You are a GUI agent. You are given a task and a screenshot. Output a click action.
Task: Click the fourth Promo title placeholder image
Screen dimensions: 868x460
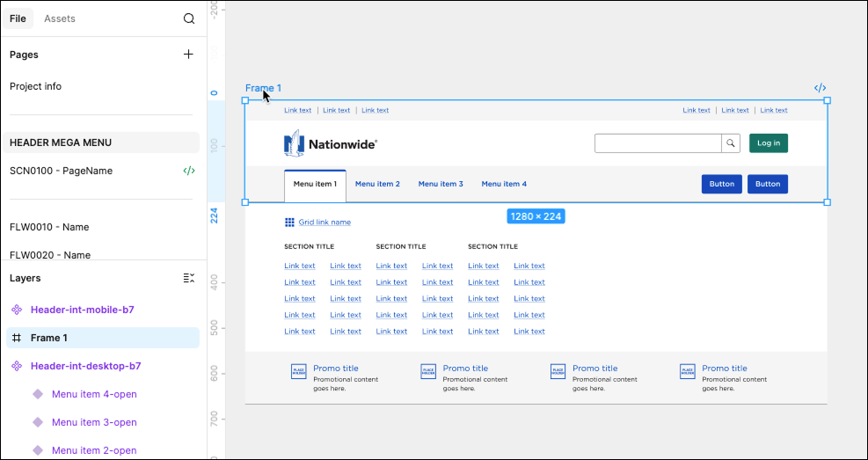[688, 371]
